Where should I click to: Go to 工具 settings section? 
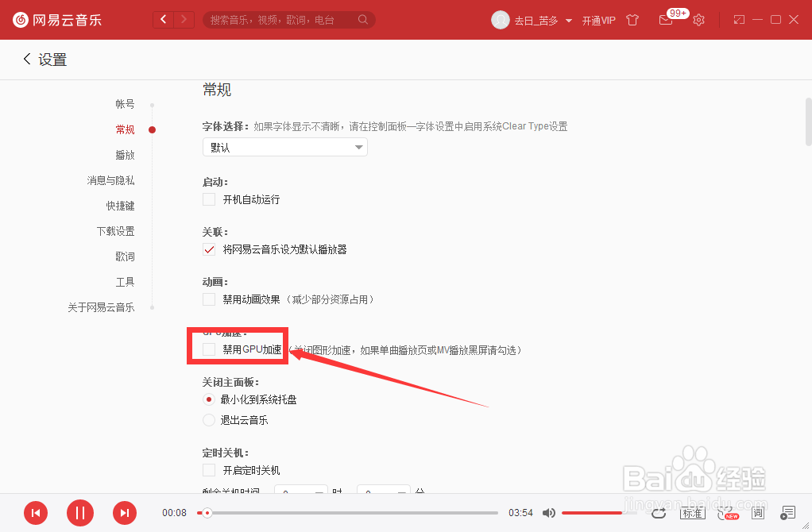[125, 282]
